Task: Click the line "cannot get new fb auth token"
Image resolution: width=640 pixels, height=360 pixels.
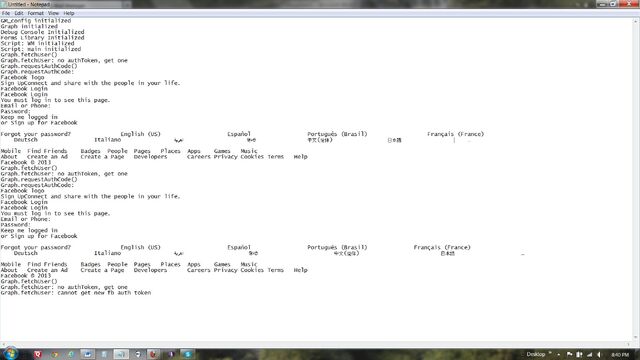Action: 104,293
